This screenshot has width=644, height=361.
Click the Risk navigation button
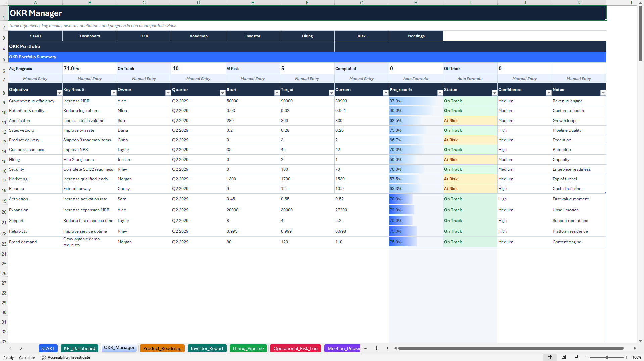[362, 36]
